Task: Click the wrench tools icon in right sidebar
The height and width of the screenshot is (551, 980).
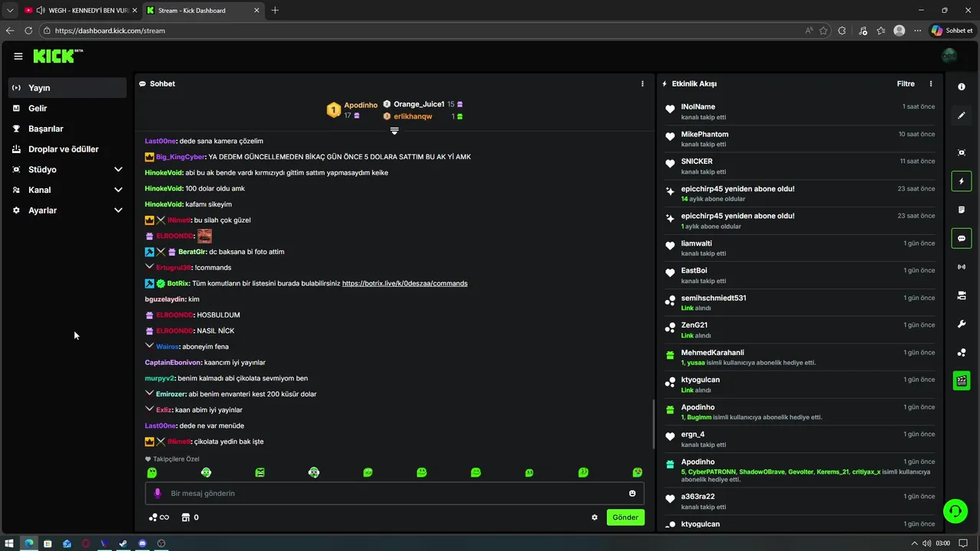Action: [962, 324]
